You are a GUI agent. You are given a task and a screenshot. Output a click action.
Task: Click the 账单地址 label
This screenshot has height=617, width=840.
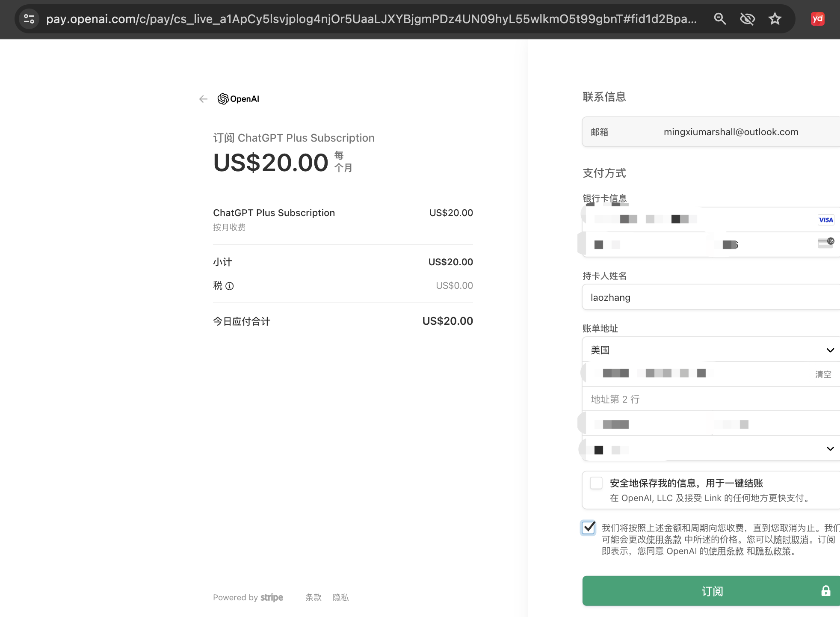pos(600,329)
